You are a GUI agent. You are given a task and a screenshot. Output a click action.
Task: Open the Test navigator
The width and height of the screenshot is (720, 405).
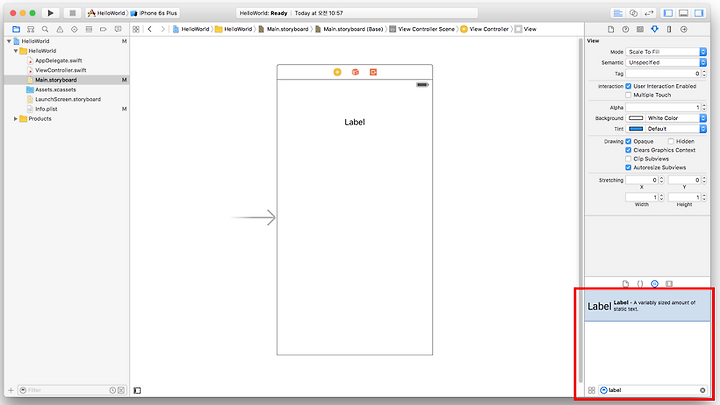(x=74, y=29)
